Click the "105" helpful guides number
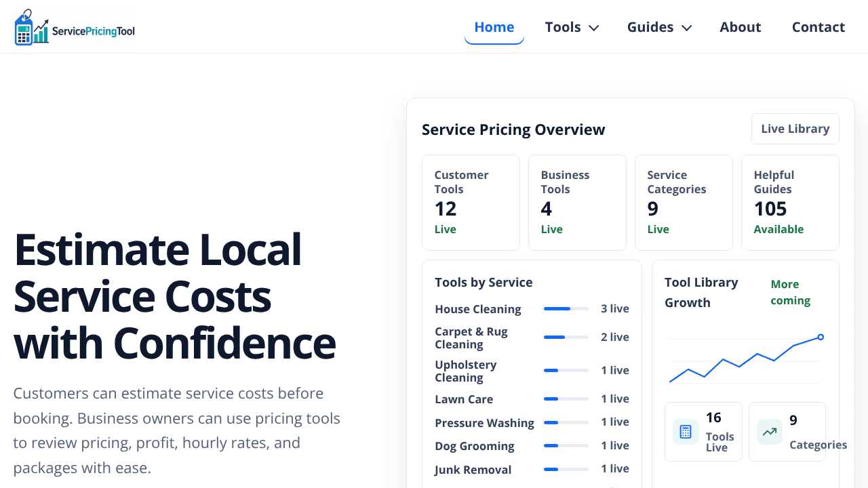Image resolution: width=868 pixels, height=488 pixels. pyautogui.click(x=770, y=209)
